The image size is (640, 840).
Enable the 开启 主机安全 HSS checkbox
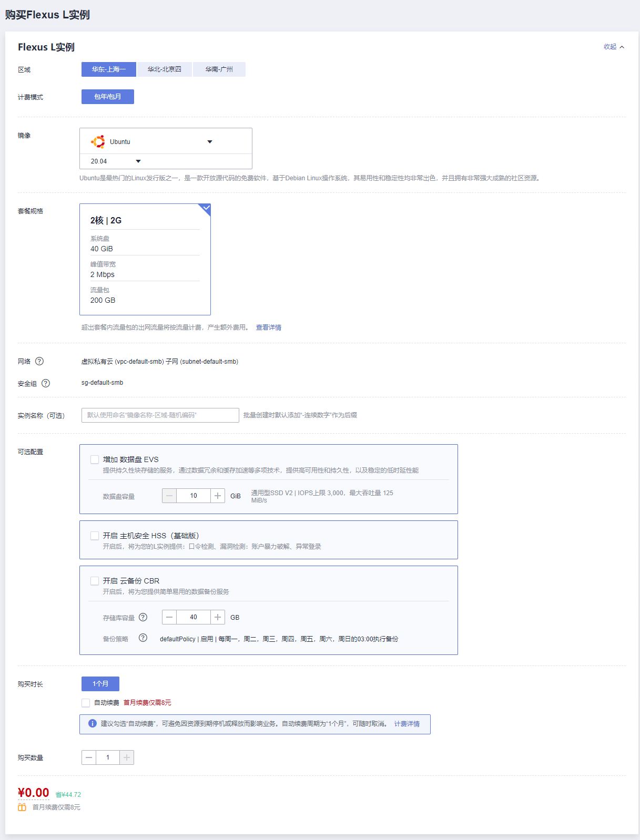95,536
